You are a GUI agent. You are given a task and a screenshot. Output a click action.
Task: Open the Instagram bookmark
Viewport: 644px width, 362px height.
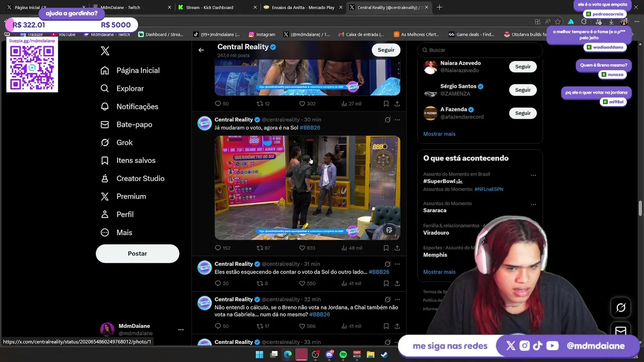click(x=262, y=34)
